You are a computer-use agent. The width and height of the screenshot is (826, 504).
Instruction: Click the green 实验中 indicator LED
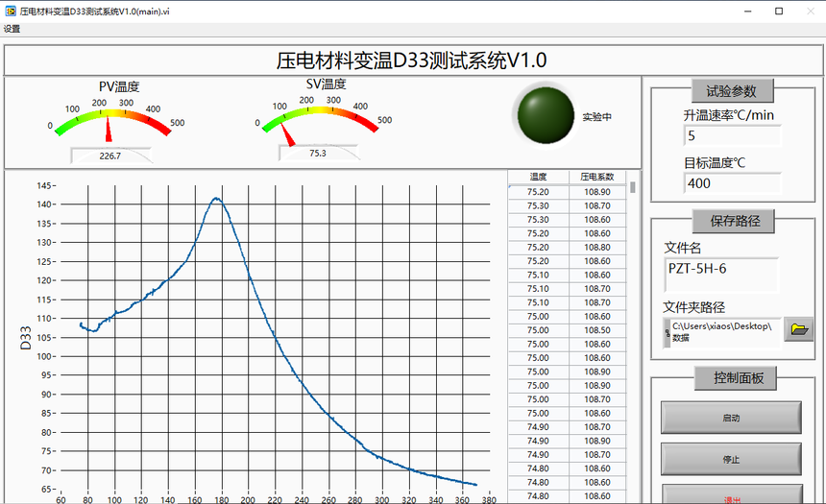pos(543,115)
